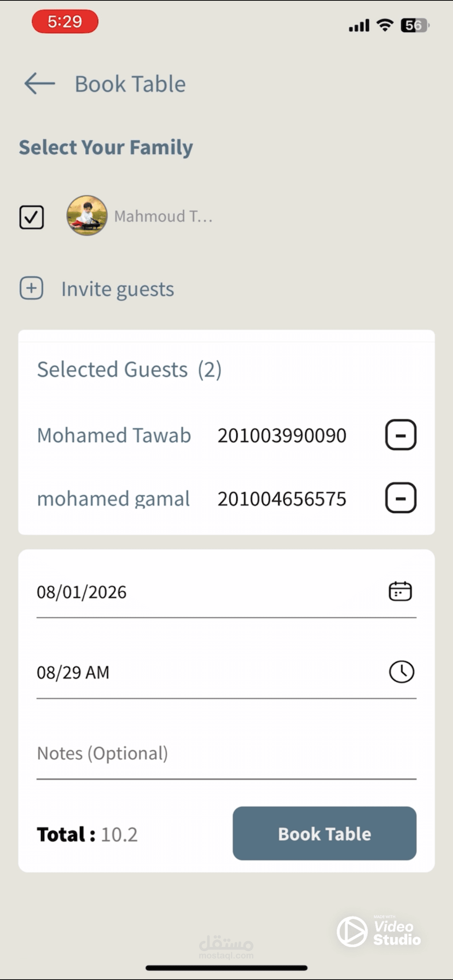This screenshot has width=453, height=980.
Task: Toggle the Mahmoud T... family checkbox
Action: click(32, 217)
